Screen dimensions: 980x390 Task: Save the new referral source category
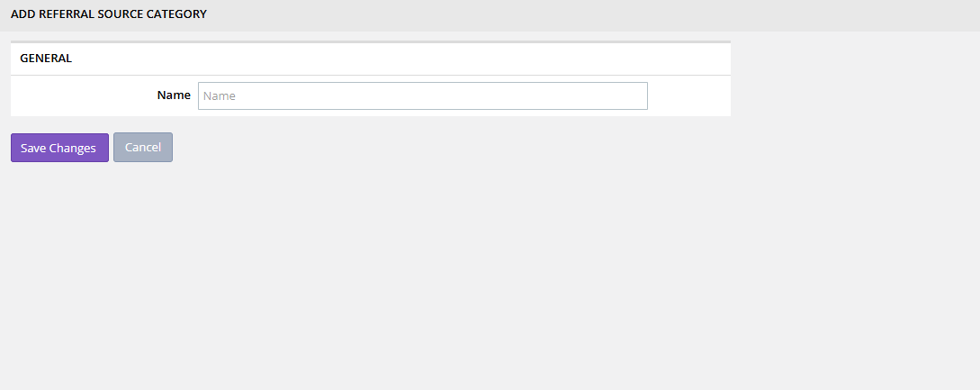coord(59,148)
